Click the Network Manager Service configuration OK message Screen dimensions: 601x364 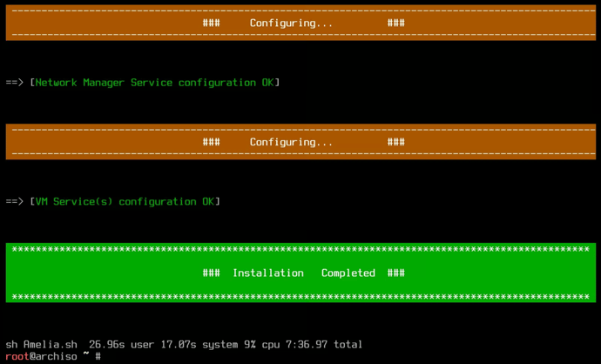(x=154, y=83)
